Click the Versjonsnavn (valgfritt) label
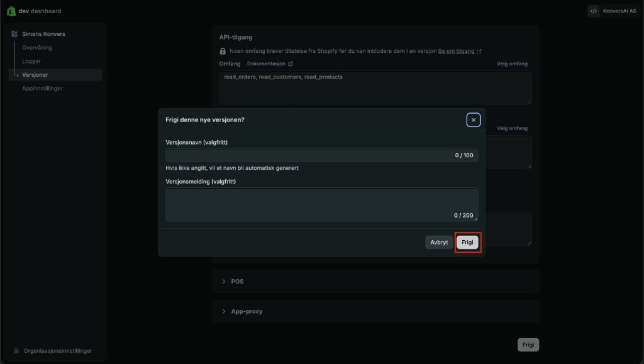The height and width of the screenshot is (364, 644). coord(196,143)
